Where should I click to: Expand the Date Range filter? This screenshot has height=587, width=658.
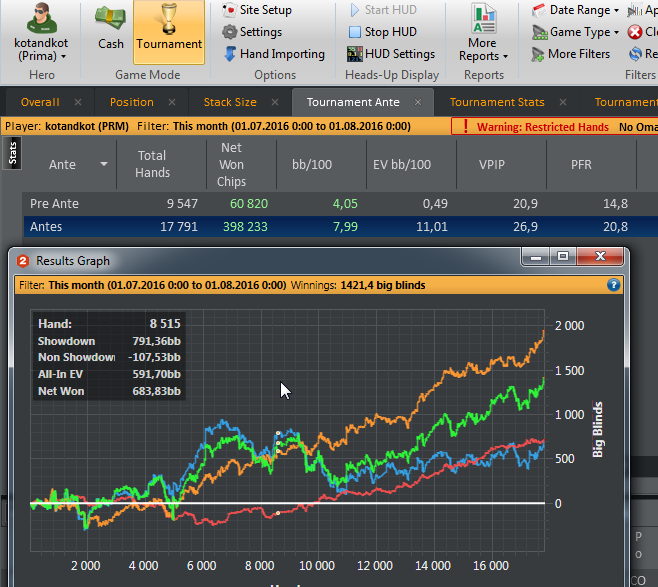point(575,10)
